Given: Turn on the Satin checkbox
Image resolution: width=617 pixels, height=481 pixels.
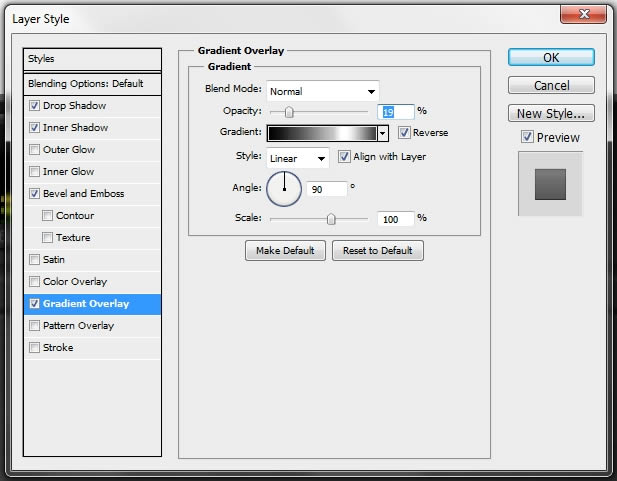Looking at the screenshot, I should tap(34, 260).
